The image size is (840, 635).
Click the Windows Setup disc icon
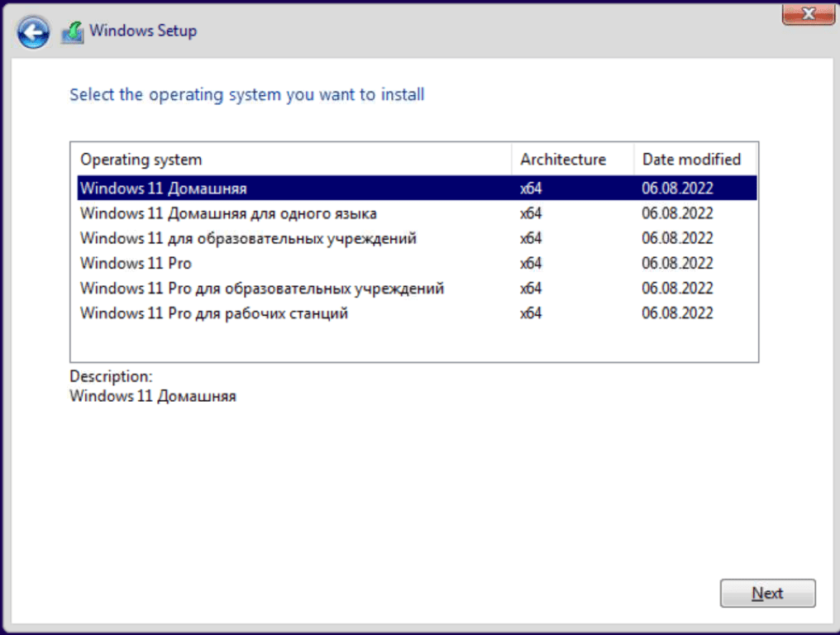tap(73, 32)
